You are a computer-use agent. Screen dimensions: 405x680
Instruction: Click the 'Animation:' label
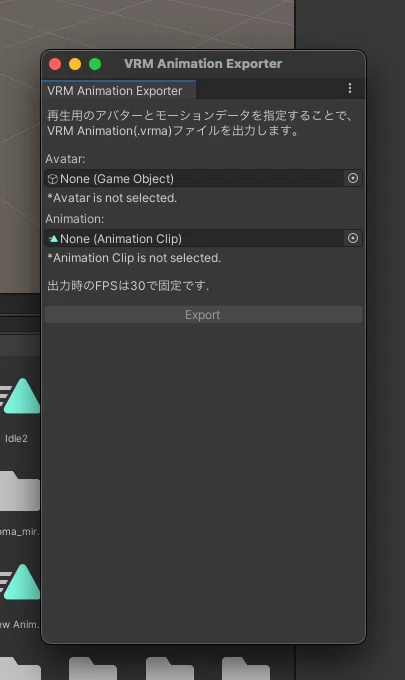pos(75,219)
